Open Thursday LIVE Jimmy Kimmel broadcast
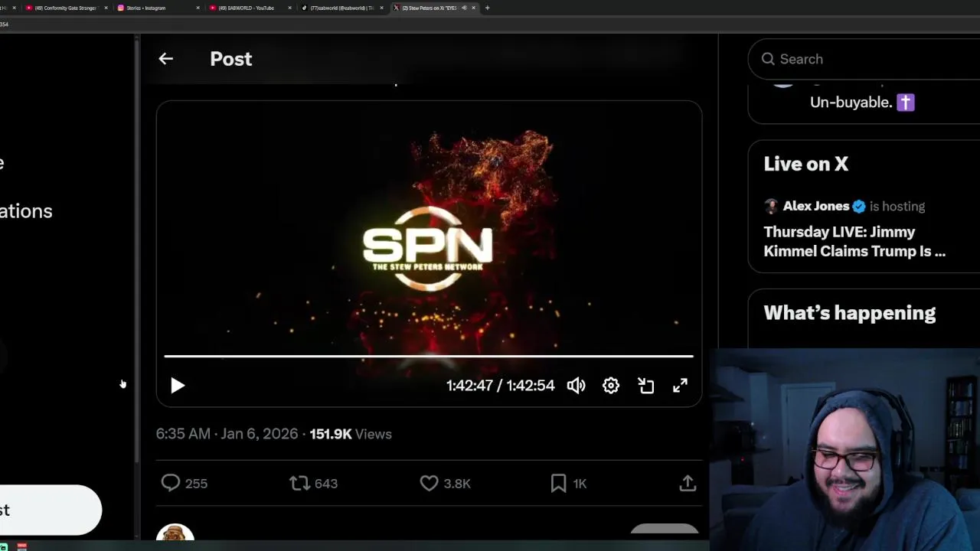980x551 pixels. coord(854,242)
